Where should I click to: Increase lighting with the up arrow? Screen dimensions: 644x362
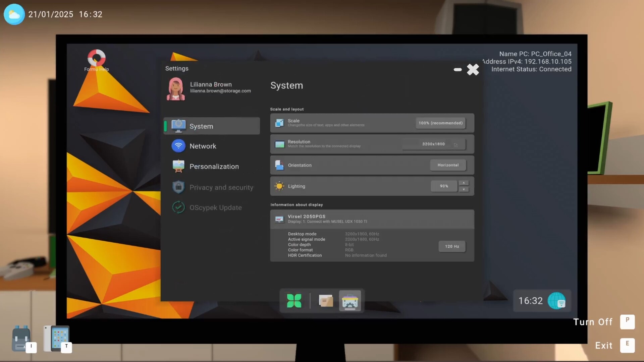pyautogui.click(x=464, y=183)
